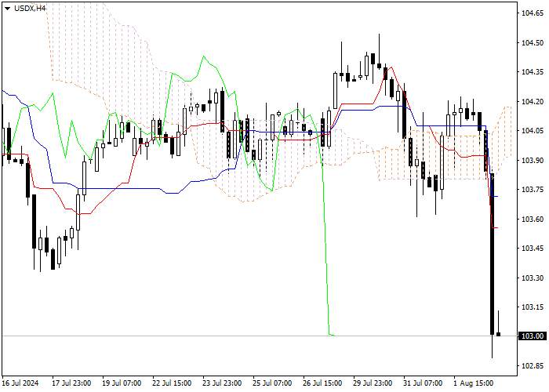Click the 25 Jul 07:00 time label
549x392 pixels.
coord(272,383)
